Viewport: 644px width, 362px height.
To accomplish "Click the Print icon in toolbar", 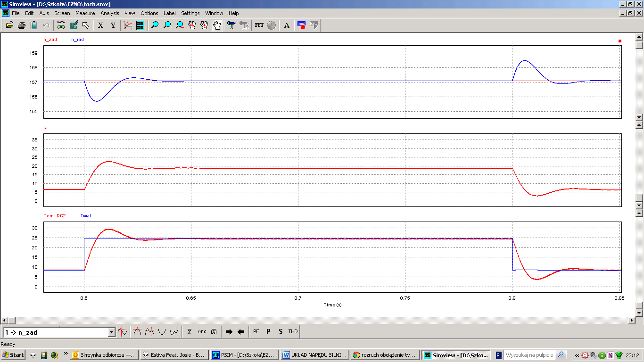I will [22, 25].
